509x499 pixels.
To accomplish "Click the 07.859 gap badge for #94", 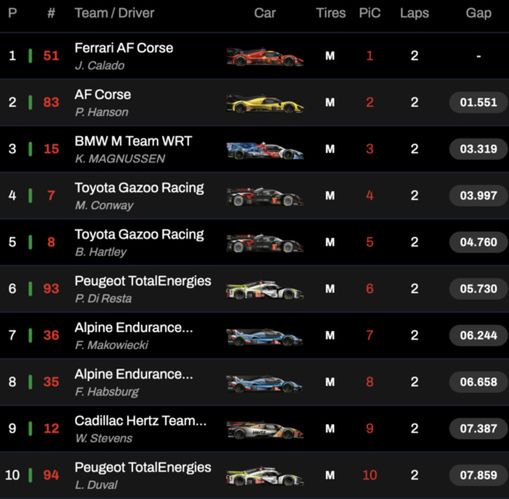I will (478, 475).
